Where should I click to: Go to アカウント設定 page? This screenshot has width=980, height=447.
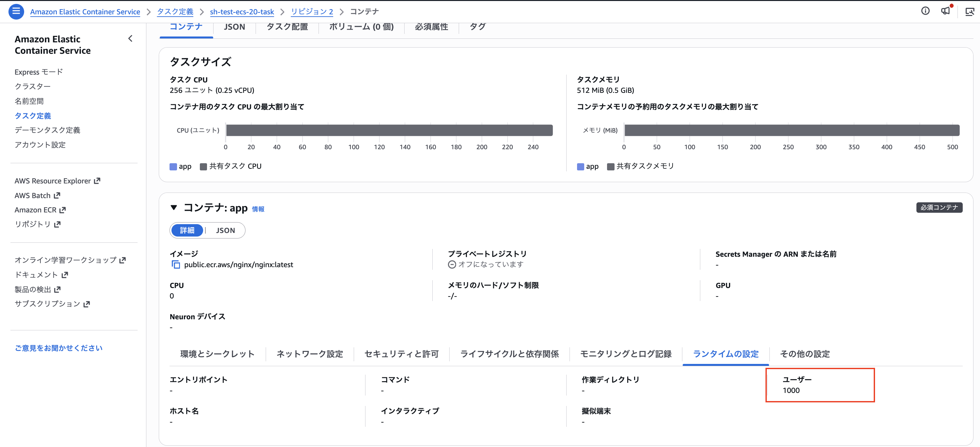pyautogui.click(x=40, y=145)
